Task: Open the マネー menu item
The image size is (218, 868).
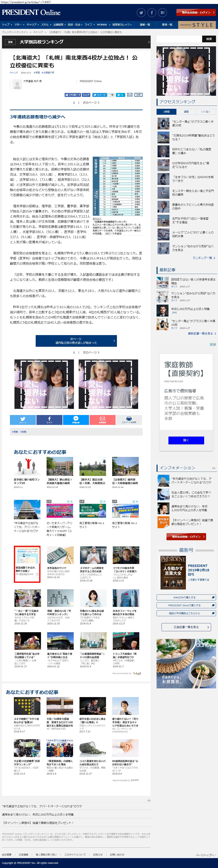Action: 18,25
